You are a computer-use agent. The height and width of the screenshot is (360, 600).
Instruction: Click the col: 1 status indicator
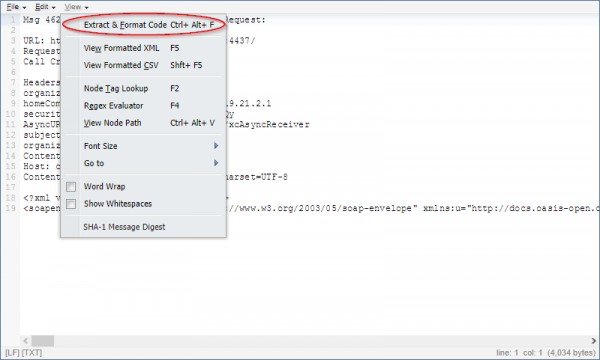533,353
